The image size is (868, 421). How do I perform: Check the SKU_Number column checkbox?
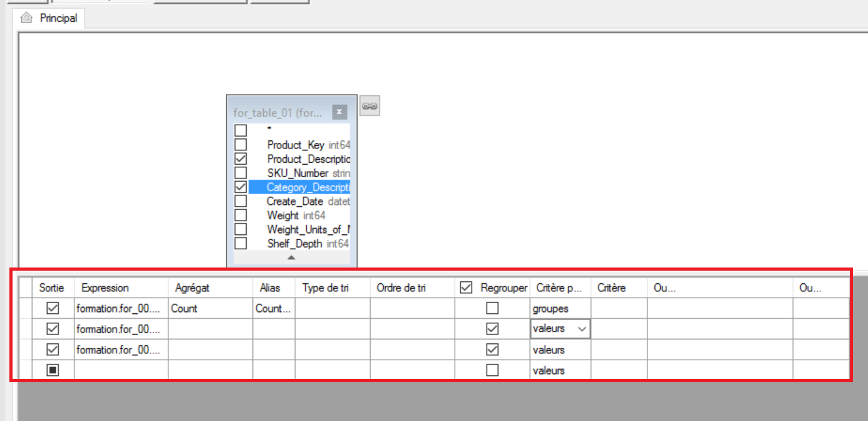241,173
